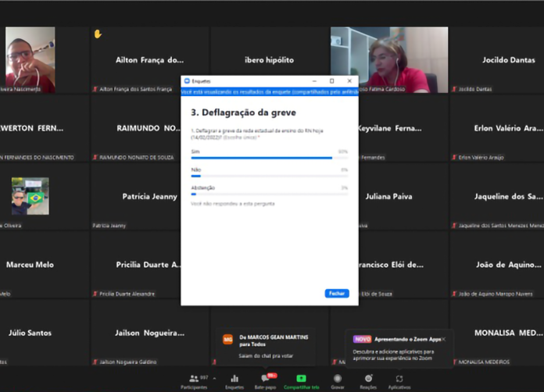
Task: Click the raised hand icon on Ailton França's tile
Action: [98, 34]
